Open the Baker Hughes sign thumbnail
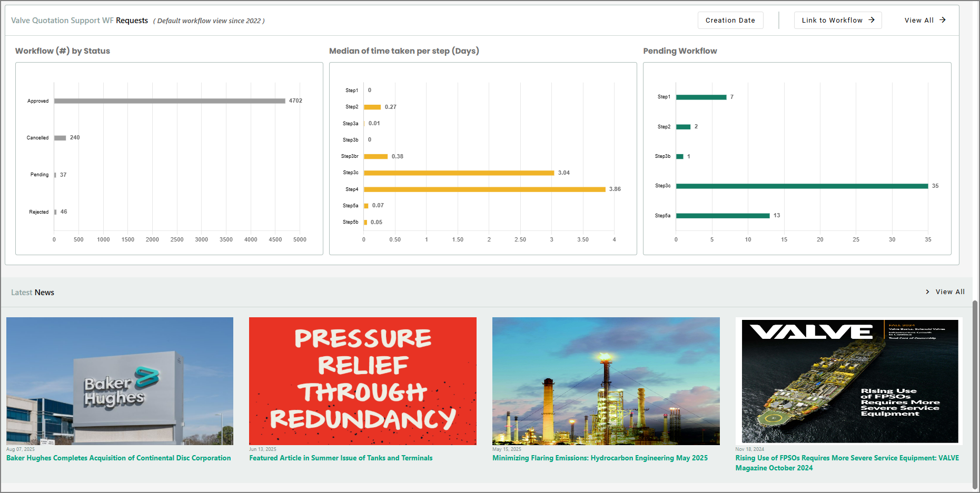The image size is (980, 493). coord(120,381)
